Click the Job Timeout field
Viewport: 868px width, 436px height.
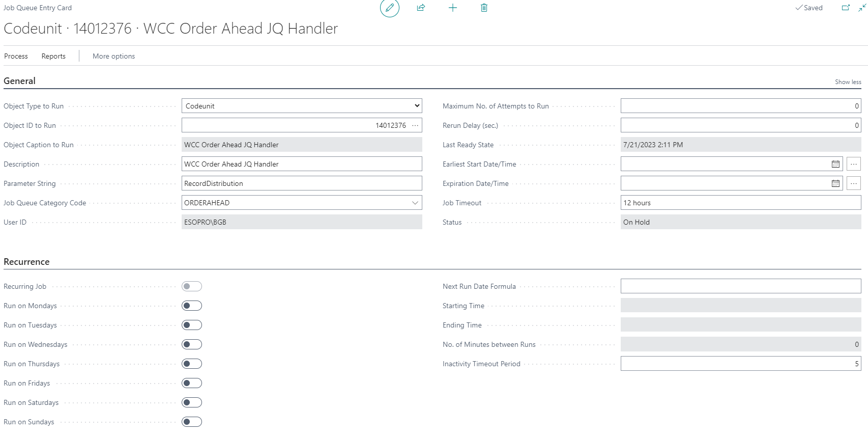[740, 203]
